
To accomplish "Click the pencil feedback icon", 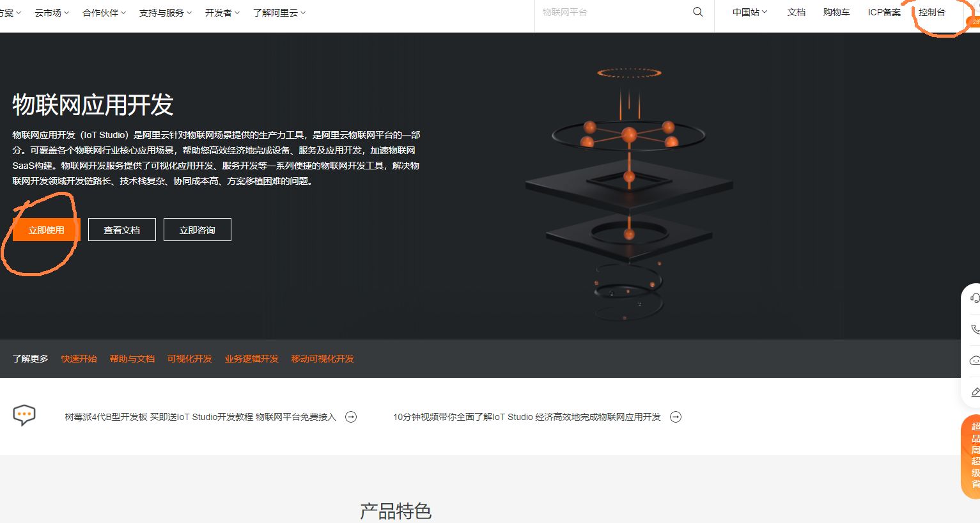I will tap(975, 392).
